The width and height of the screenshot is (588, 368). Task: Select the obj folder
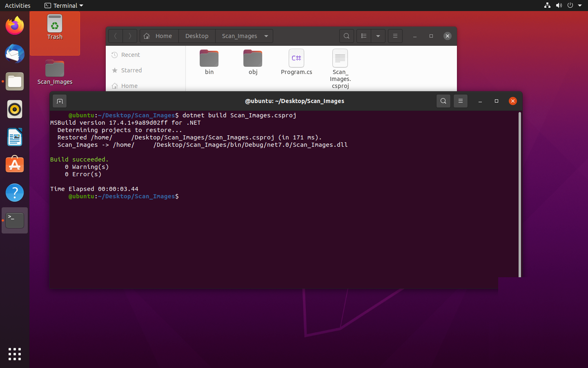coord(253,62)
